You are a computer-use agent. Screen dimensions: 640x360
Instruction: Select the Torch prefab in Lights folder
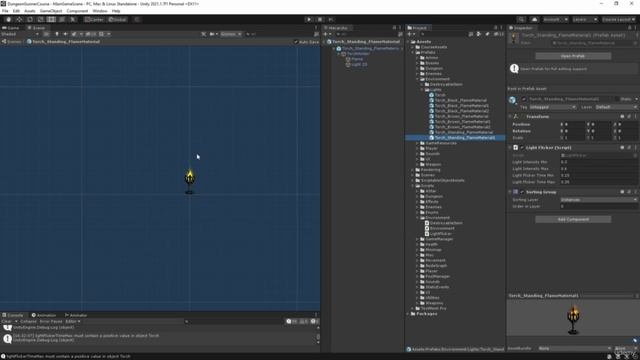[440, 95]
